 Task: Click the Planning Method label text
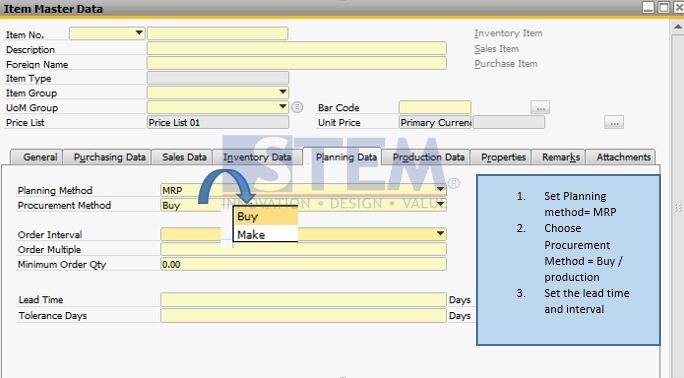[x=55, y=191]
